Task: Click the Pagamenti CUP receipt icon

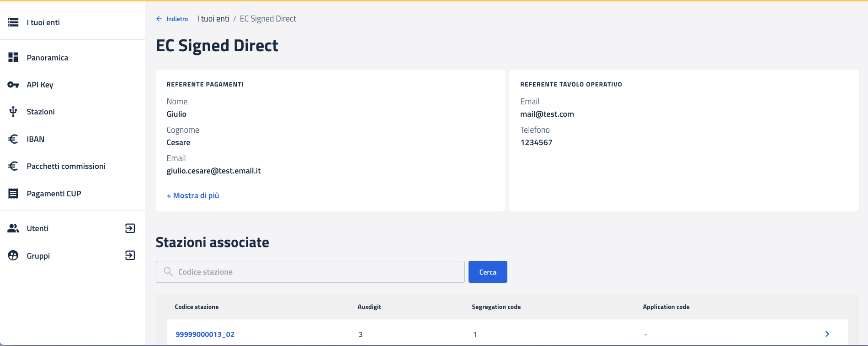Action: coord(13,194)
